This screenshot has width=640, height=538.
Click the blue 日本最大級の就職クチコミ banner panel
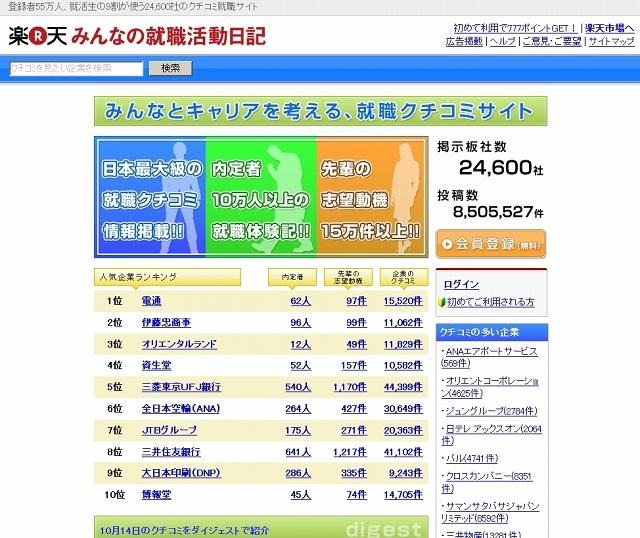coord(151,198)
